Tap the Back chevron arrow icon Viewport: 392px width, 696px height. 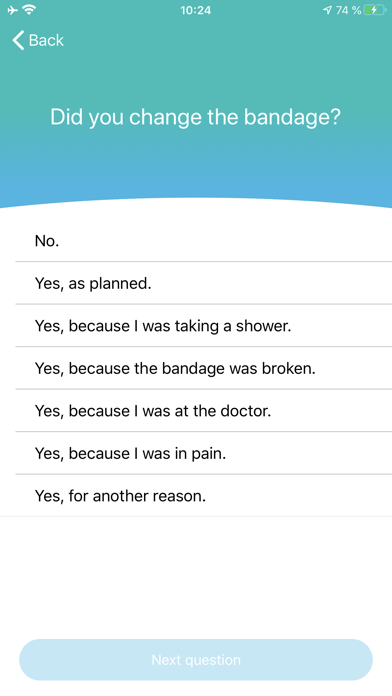[18, 40]
